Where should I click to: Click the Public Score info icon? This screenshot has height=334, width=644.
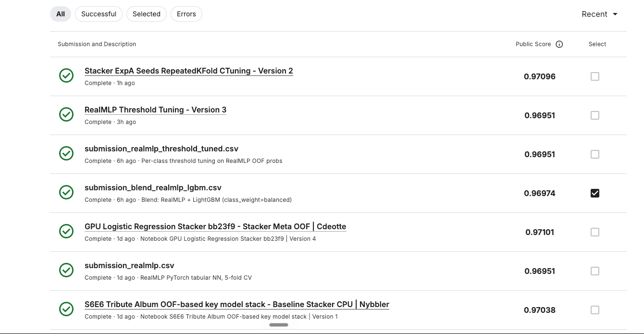(x=559, y=44)
